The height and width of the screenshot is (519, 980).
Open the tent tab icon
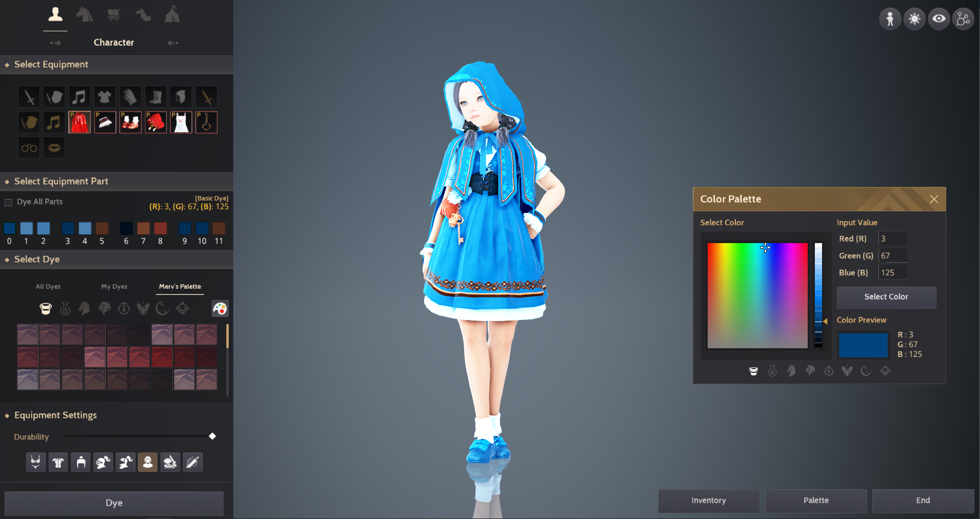(172, 14)
